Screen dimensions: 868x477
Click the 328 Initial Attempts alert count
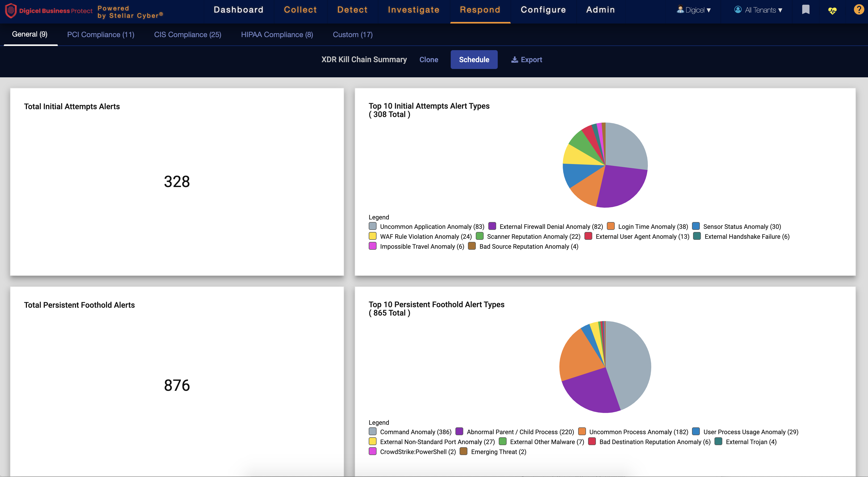pos(177,181)
